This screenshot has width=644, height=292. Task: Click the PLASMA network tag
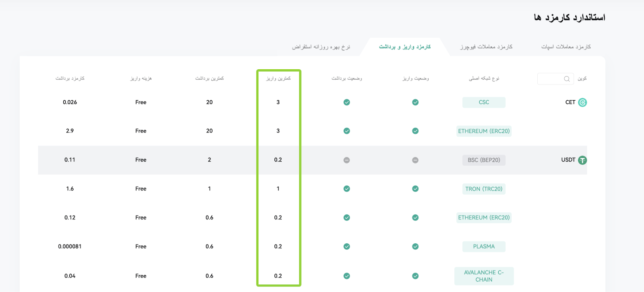coord(484,246)
